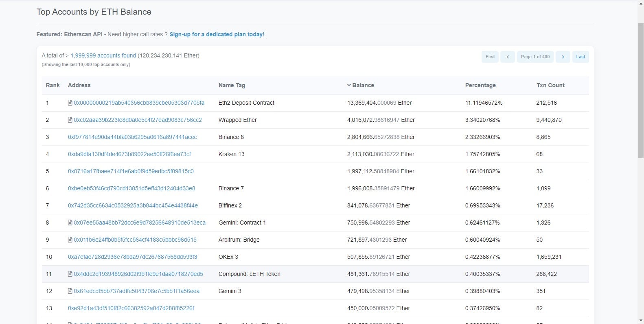Open Kraken 13 address 0xda9dfa130...
This screenshot has width=644, height=324.
[129, 154]
